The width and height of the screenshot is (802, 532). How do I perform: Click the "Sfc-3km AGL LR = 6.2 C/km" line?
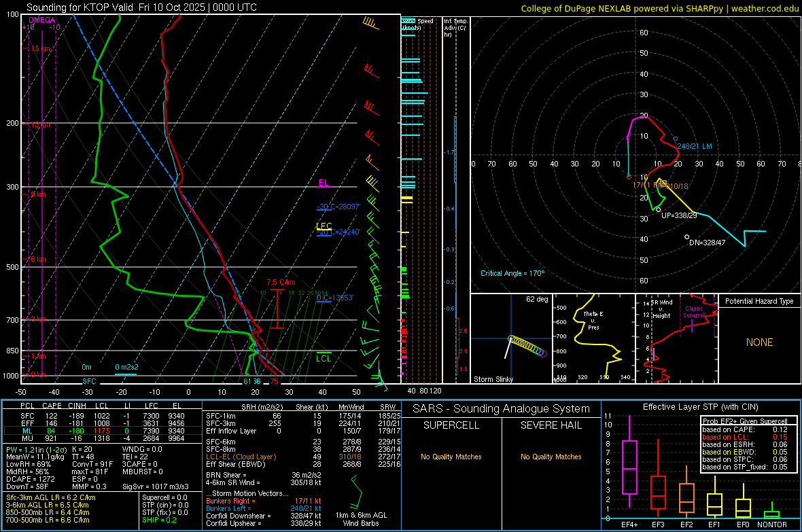click(51, 497)
